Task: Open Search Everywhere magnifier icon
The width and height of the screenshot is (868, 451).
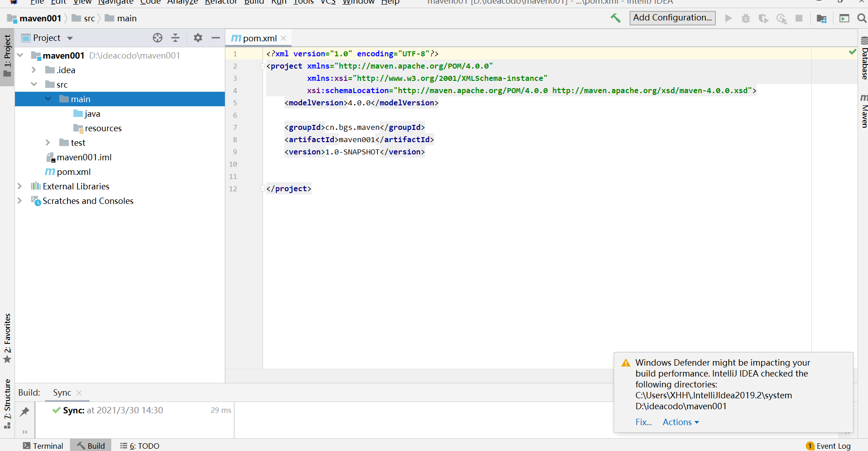Action: point(862,18)
